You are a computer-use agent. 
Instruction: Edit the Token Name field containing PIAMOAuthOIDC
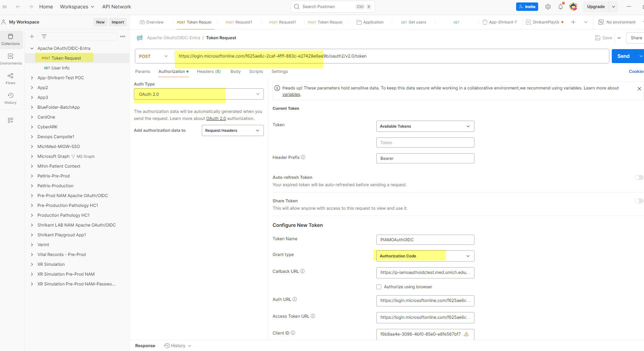tap(425, 239)
